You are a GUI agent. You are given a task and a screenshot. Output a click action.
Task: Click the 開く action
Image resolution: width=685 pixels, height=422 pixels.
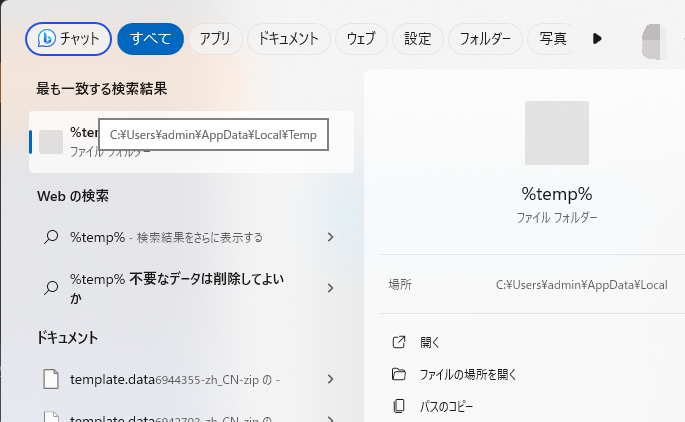pyautogui.click(x=430, y=342)
